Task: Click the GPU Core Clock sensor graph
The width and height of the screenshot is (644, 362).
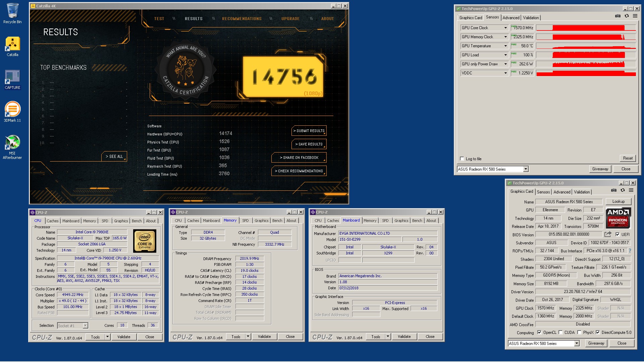Action: (586, 28)
